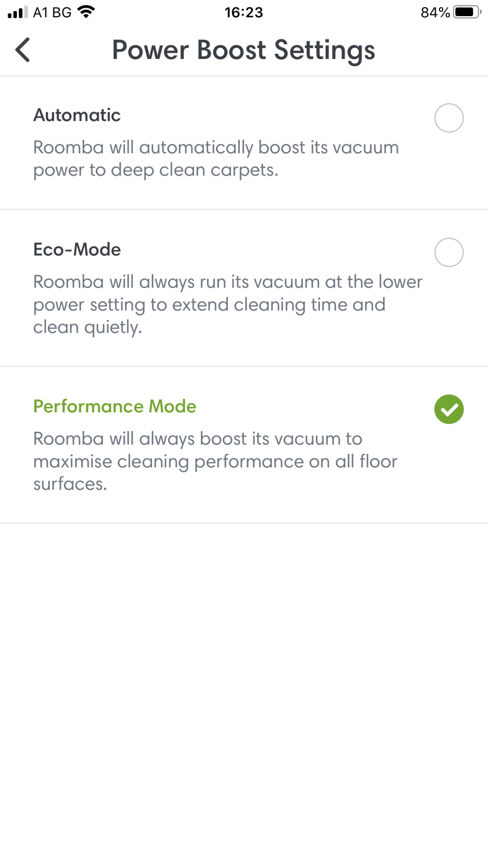Tap the 16:23 clock in status bar
Image resolution: width=488 pixels, height=868 pixels.
click(x=244, y=12)
